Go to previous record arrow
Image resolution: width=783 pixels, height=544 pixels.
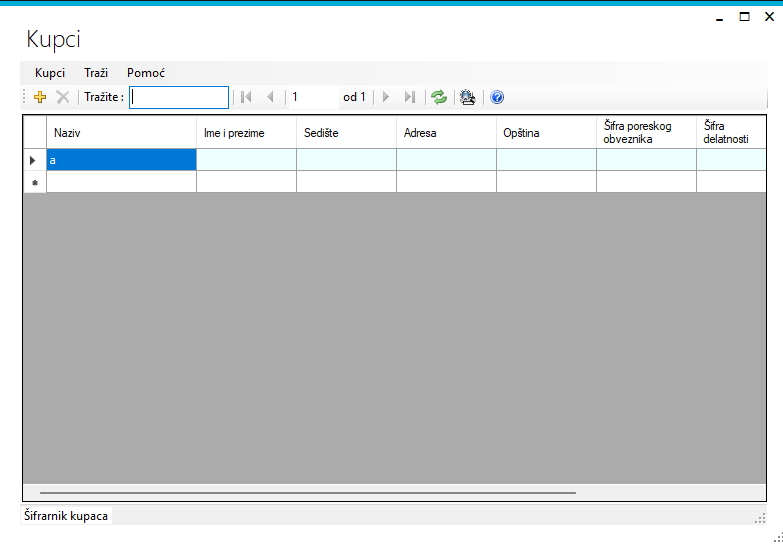(270, 97)
